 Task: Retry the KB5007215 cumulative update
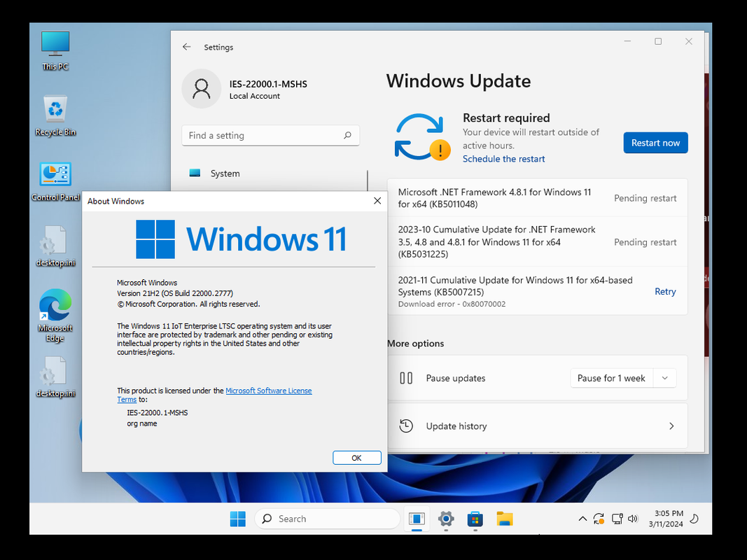[x=665, y=291]
